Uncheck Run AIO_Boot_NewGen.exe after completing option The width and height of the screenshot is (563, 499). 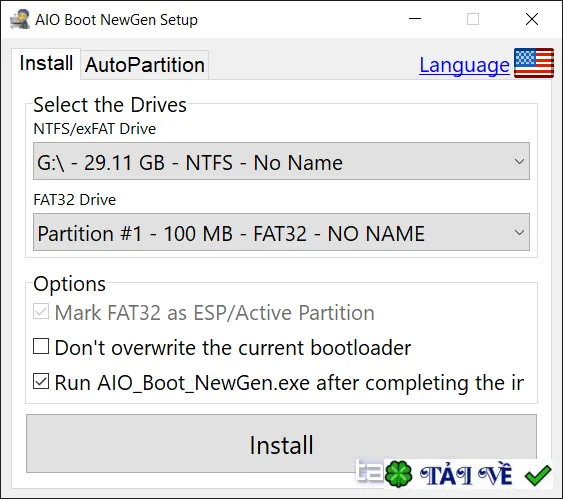[x=41, y=382]
